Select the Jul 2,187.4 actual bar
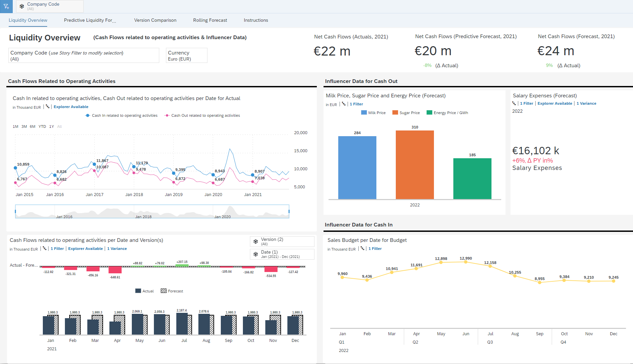The image size is (633, 364). [x=182, y=324]
